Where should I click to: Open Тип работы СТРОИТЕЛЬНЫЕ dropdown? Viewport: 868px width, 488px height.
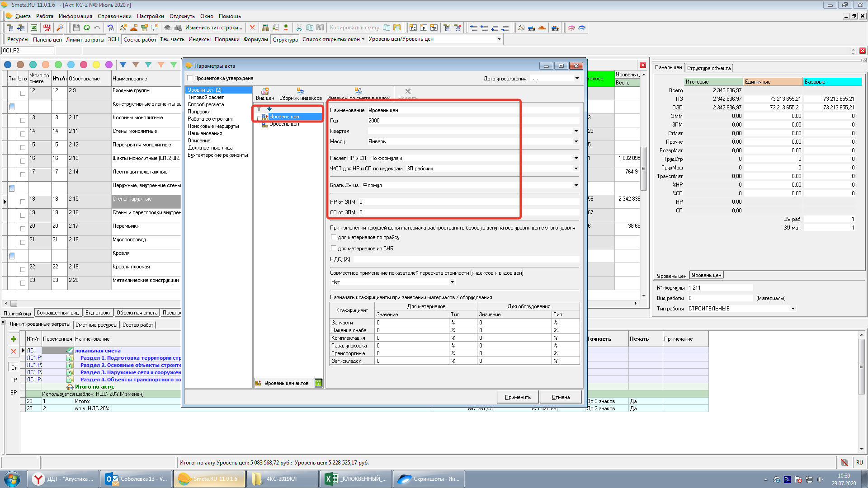coord(793,309)
